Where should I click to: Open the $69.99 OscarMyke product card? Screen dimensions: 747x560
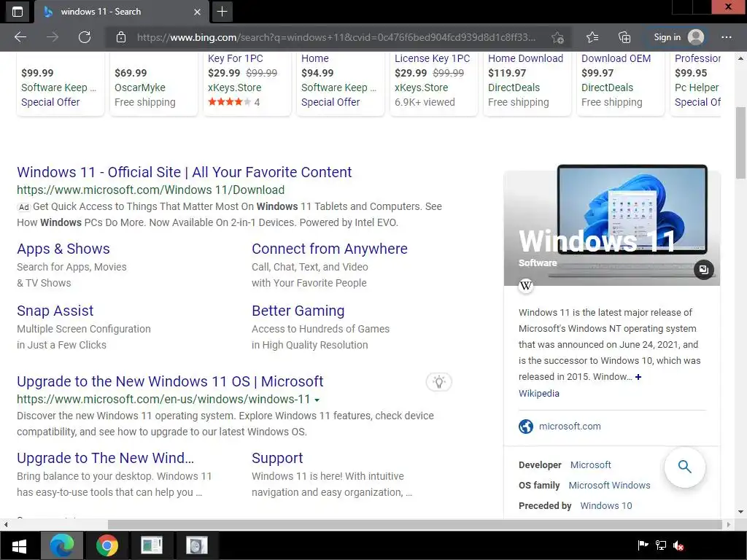[x=153, y=84]
